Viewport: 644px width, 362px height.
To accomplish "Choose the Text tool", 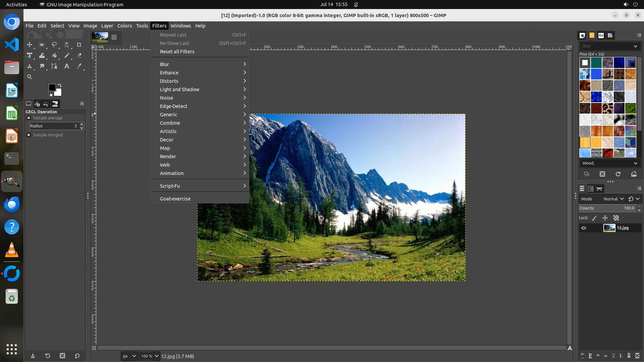I will coord(67,66).
